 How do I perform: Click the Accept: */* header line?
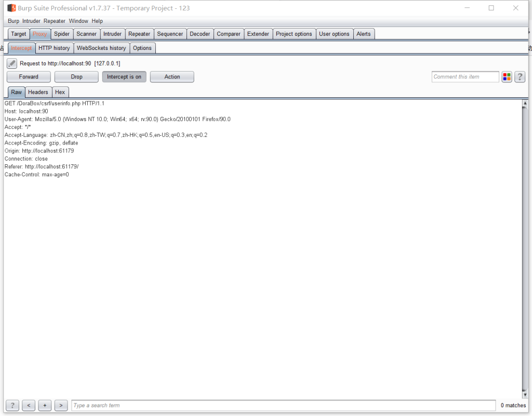[x=18, y=127]
